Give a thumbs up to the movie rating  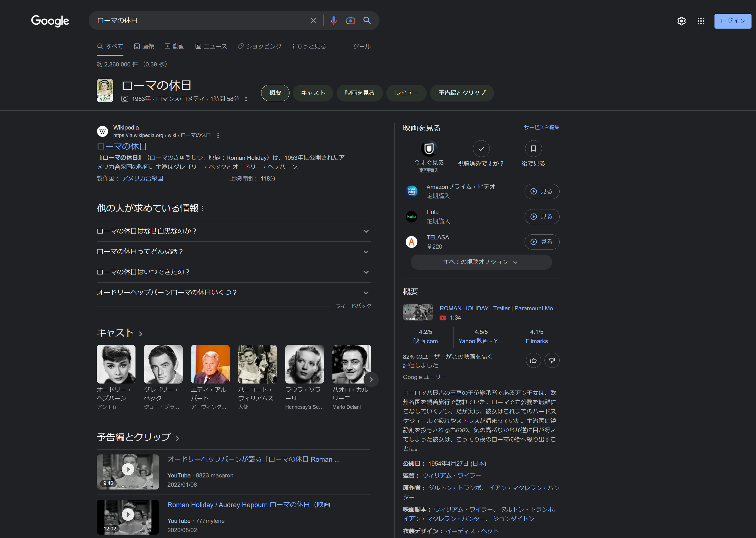(533, 360)
